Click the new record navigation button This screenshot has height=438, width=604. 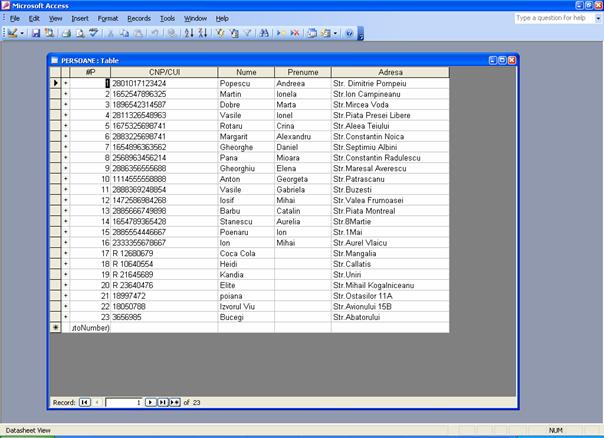pos(173,402)
